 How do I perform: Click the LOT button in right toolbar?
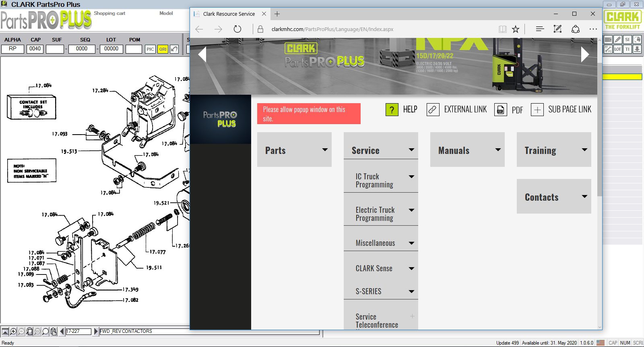tap(618, 49)
